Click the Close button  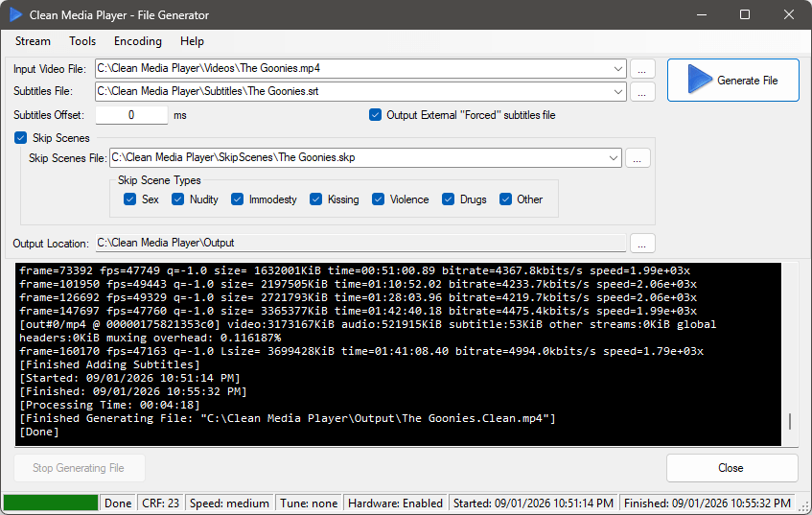pyautogui.click(x=731, y=468)
